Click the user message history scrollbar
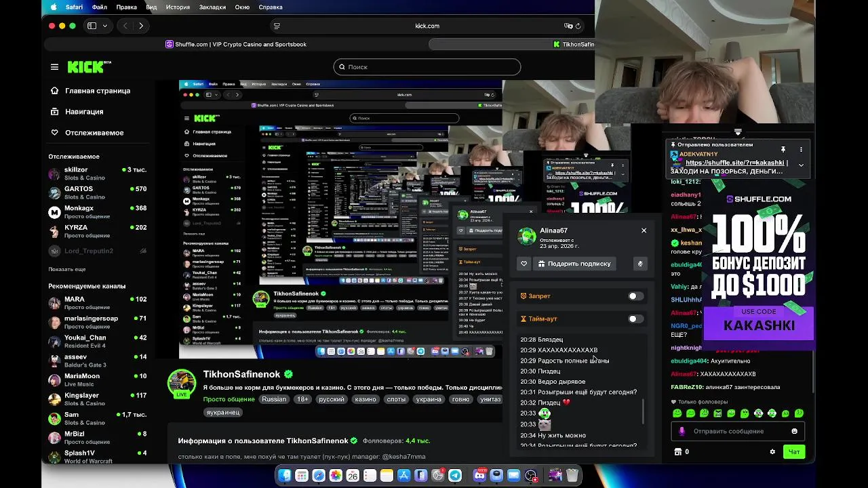 (643, 411)
